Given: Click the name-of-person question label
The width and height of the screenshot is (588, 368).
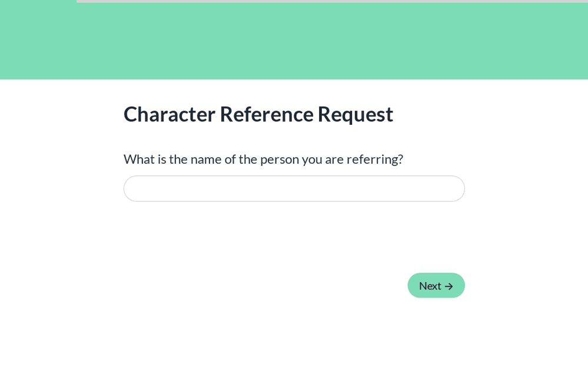Looking at the screenshot, I should click(263, 159).
